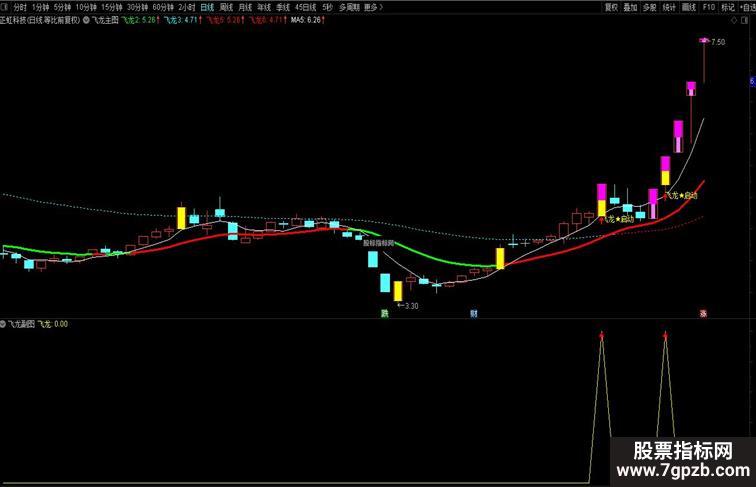Select the 10分钟 period tab
The width and height of the screenshot is (756, 487).
[86, 7]
